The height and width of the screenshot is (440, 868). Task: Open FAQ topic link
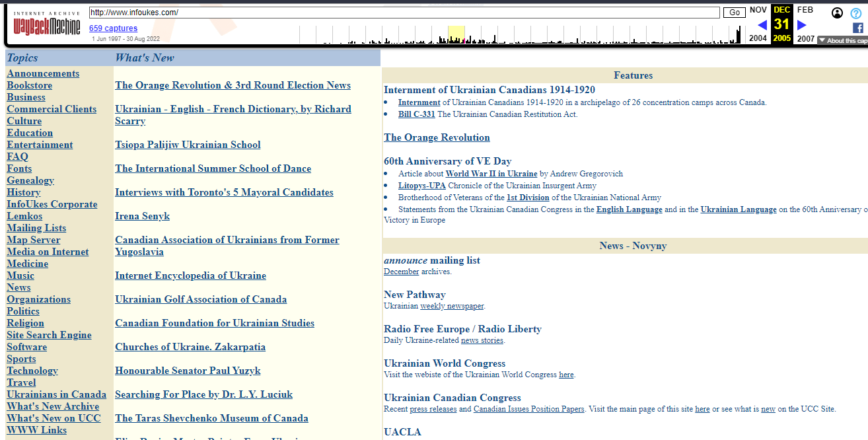coord(18,157)
